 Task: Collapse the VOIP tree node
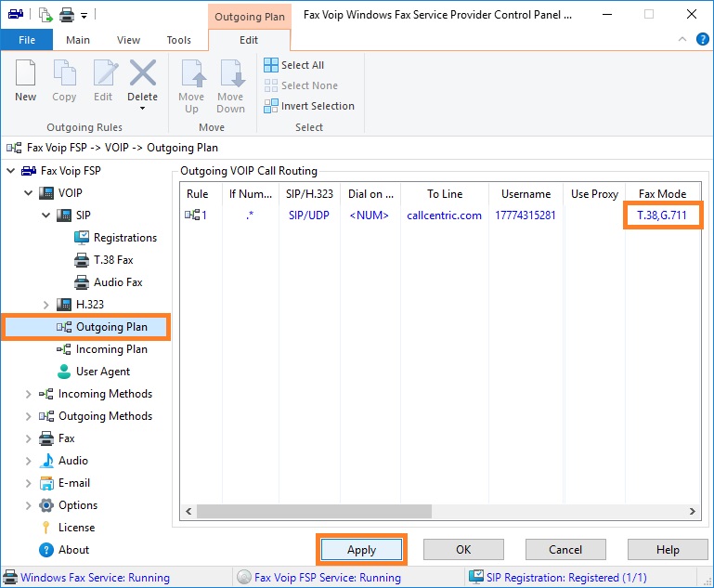click(28, 193)
